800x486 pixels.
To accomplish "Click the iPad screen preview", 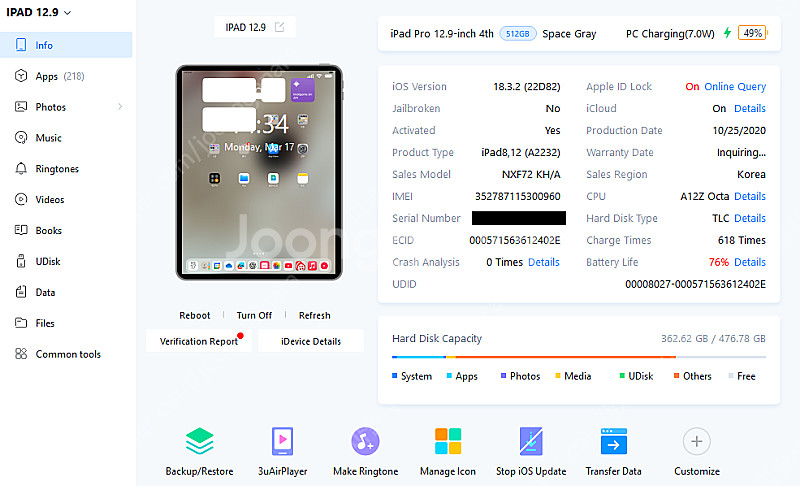I will (259, 172).
